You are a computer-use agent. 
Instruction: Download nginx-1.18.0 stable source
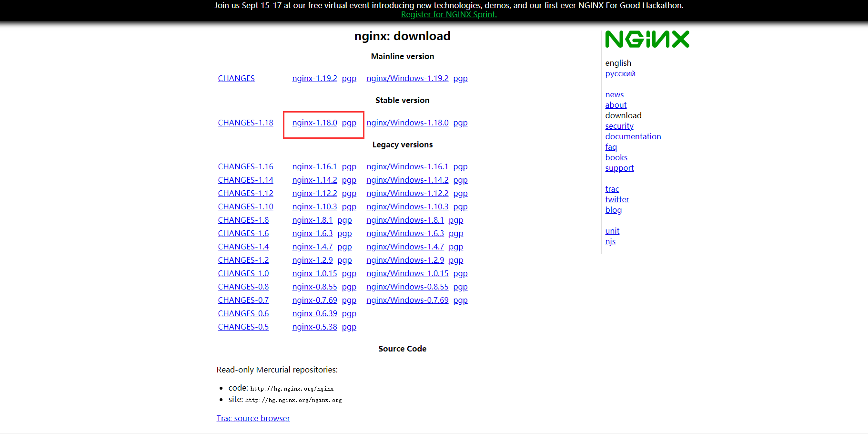pyautogui.click(x=314, y=123)
